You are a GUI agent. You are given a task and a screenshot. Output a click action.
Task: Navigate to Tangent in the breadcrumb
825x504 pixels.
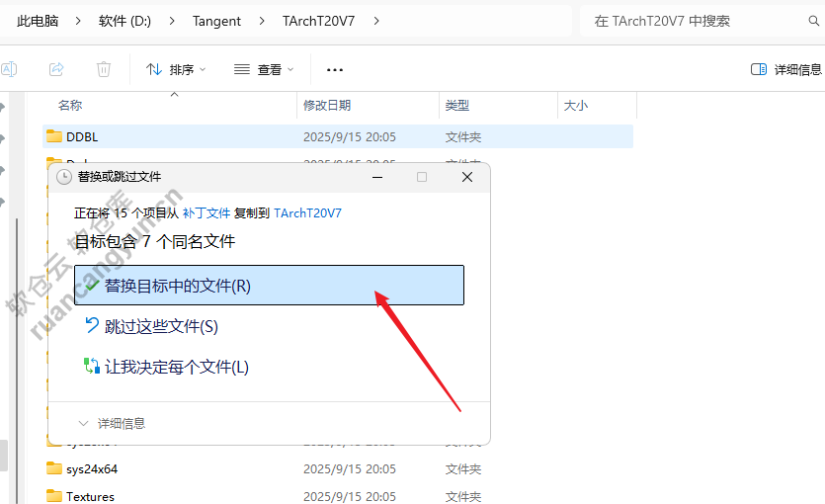click(x=216, y=21)
